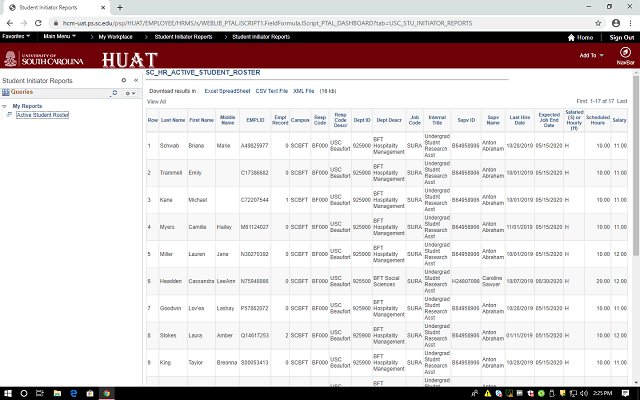Viewport: 640px width, 400px height.
Task: Click the Scheduled Hours column header
Action: tap(598, 120)
